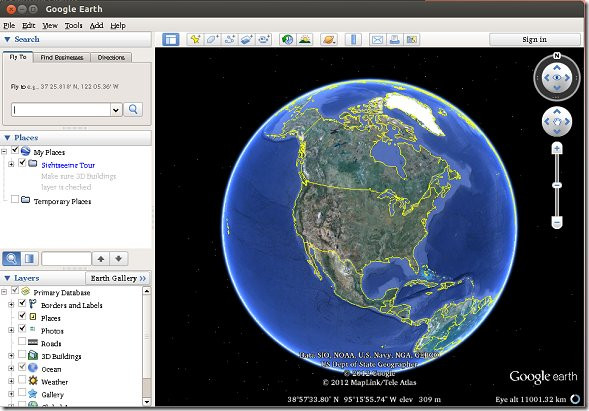Collapse the Places panel triangle
Image resolution: width=589 pixels, height=411 pixels.
7,138
